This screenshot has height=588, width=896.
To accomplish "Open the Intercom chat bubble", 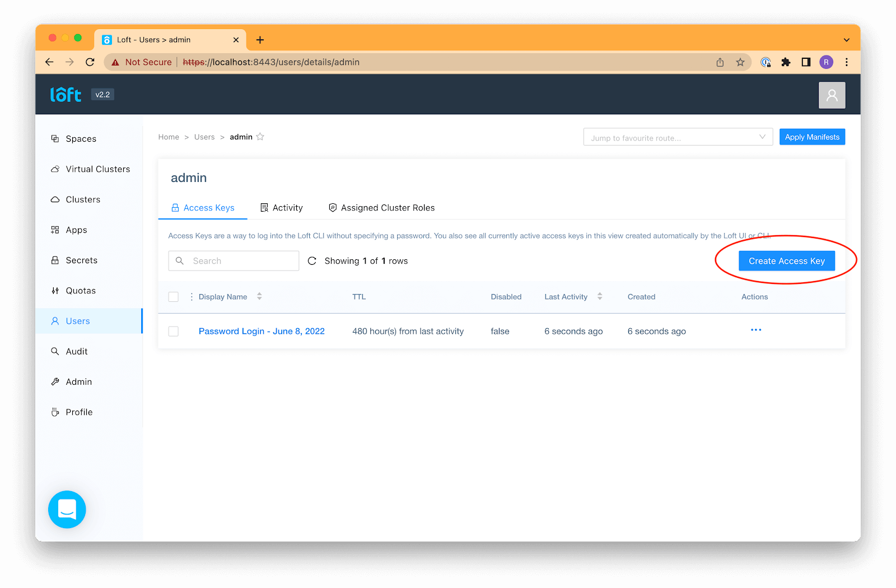I will point(67,510).
